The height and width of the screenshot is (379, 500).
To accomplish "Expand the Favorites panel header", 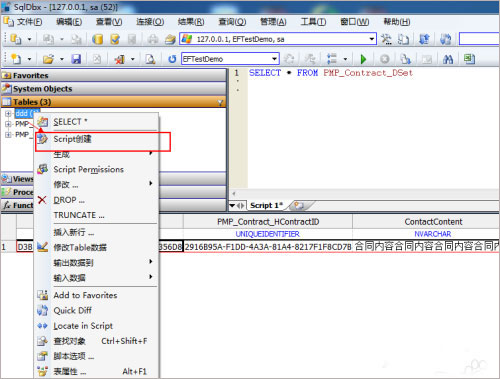I will click(113, 76).
